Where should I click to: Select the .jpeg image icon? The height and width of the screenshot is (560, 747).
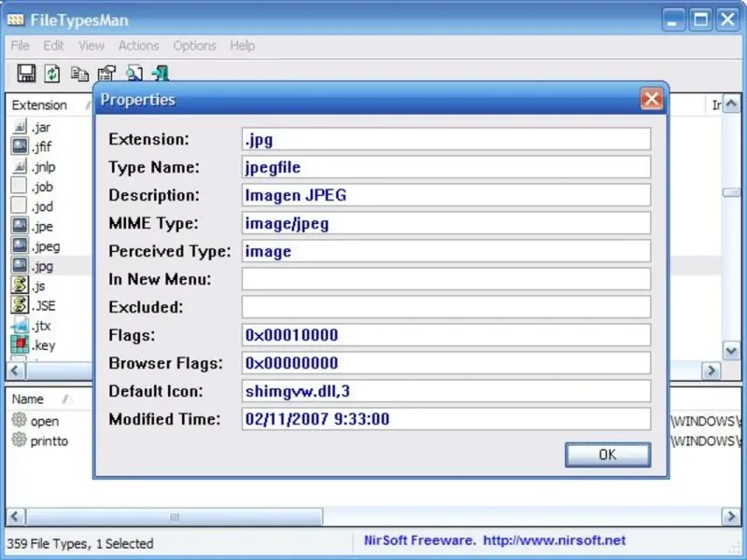[20, 245]
